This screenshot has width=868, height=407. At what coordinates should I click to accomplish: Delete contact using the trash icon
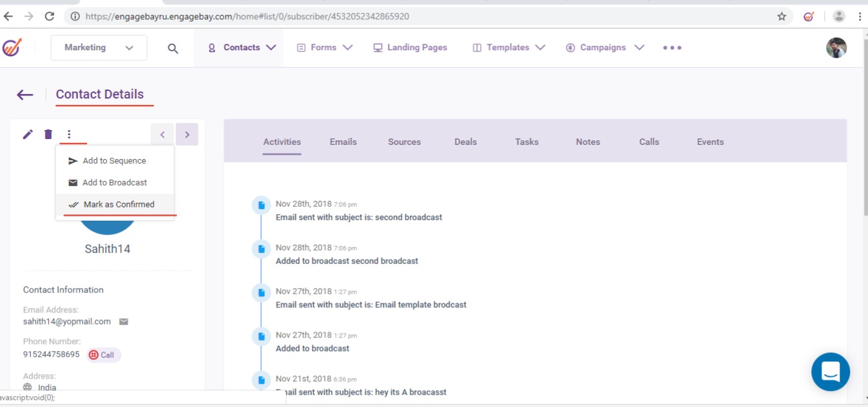(48, 134)
